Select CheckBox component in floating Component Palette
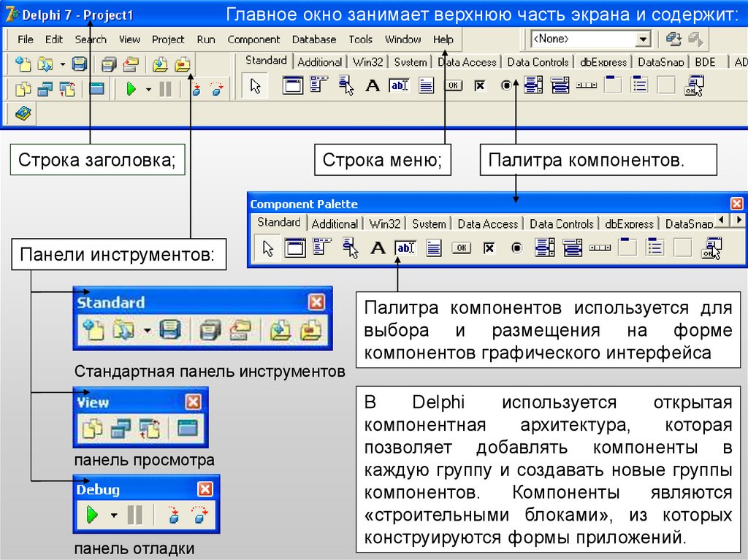Screen dimensions: 748x560 point(489,248)
